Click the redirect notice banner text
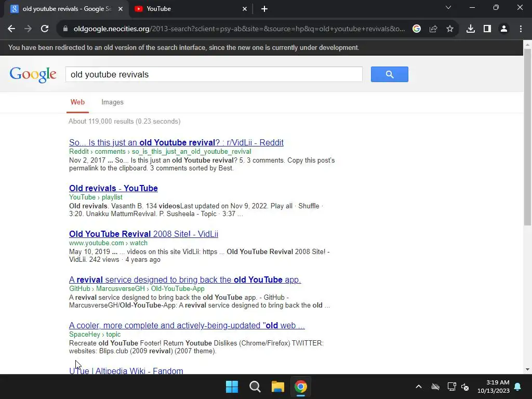 point(183,47)
